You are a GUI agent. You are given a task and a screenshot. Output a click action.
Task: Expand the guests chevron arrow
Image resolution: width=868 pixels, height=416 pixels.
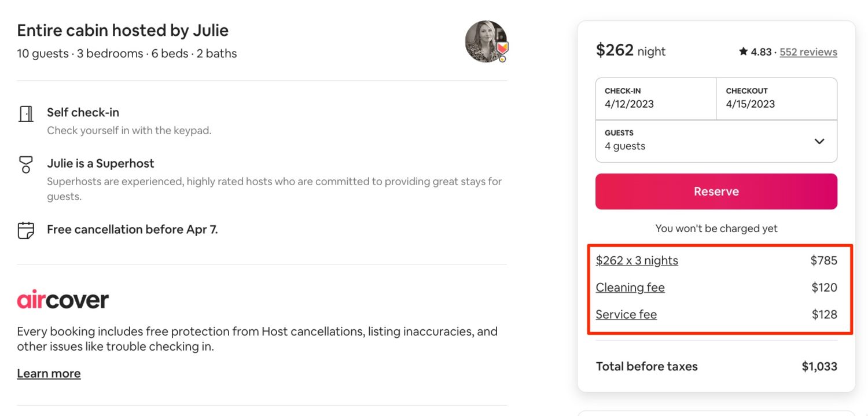[x=819, y=141]
